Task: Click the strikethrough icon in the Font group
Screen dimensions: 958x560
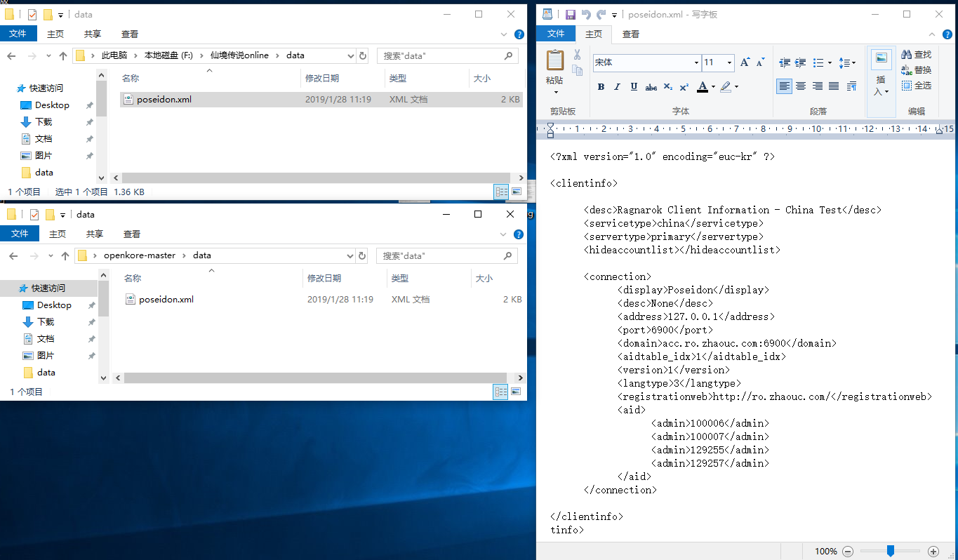Action: pyautogui.click(x=649, y=86)
